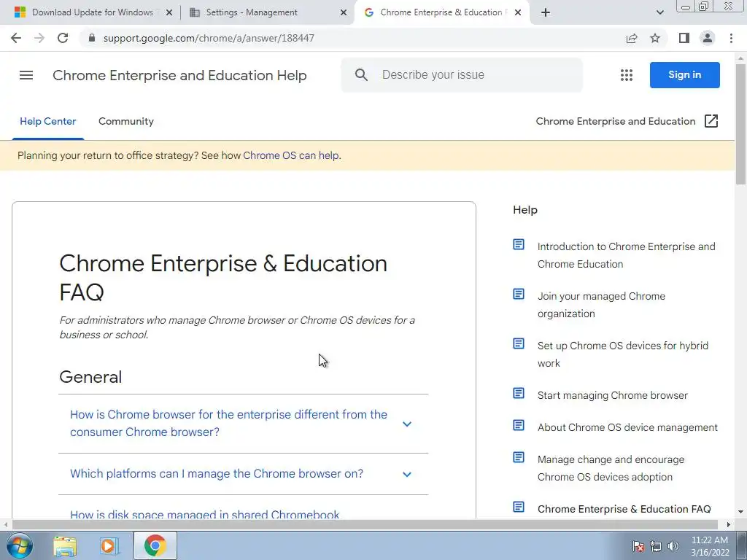
Task: Open Join your managed Chrome organization
Action: [601, 305]
